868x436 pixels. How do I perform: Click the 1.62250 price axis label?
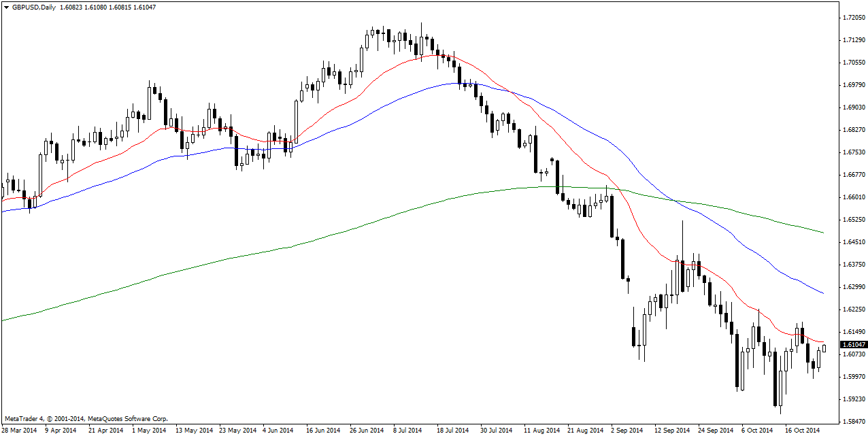click(853, 309)
